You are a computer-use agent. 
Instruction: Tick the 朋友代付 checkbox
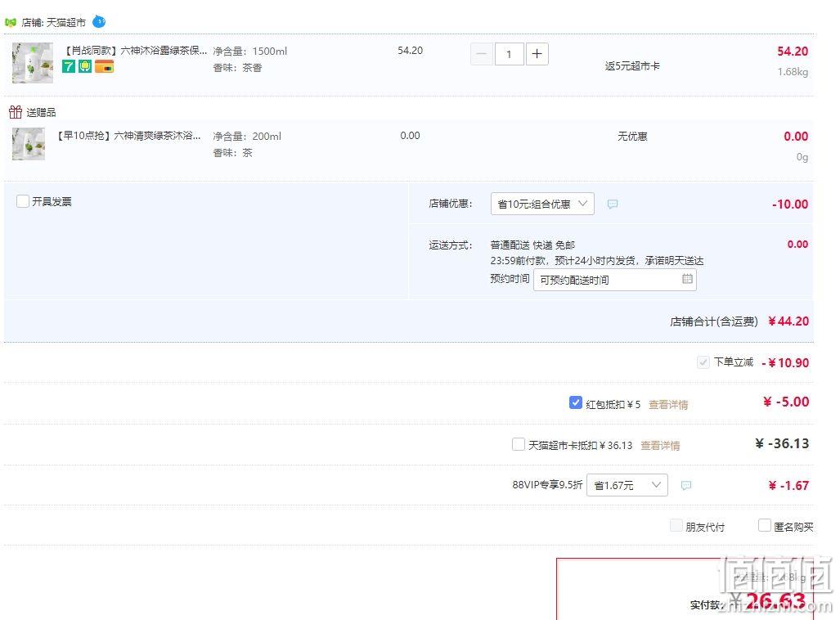coord(676,525)
